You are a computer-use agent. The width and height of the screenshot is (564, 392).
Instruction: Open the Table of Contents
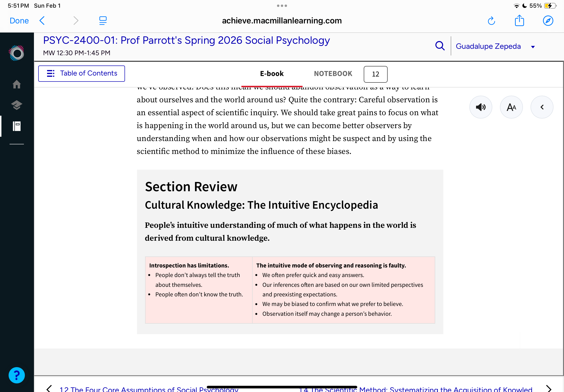(x=81, y=73)
